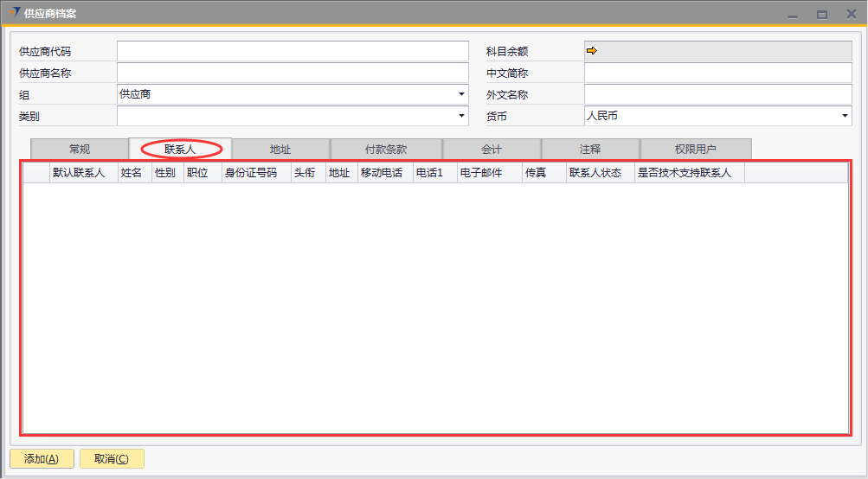Expand the 组 dropdown showing 供应商
This screenshot has height=479, width=868.
(x=461, y=94)
